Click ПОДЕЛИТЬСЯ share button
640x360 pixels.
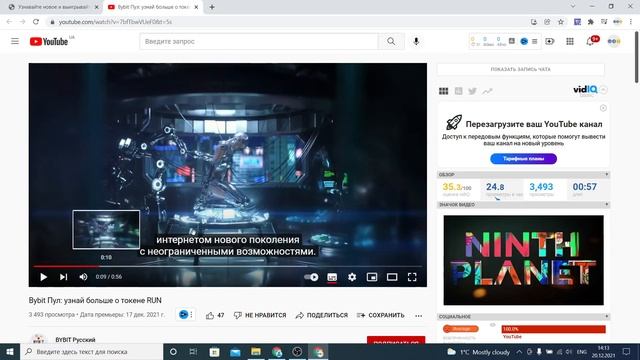[x=322, y=315]
